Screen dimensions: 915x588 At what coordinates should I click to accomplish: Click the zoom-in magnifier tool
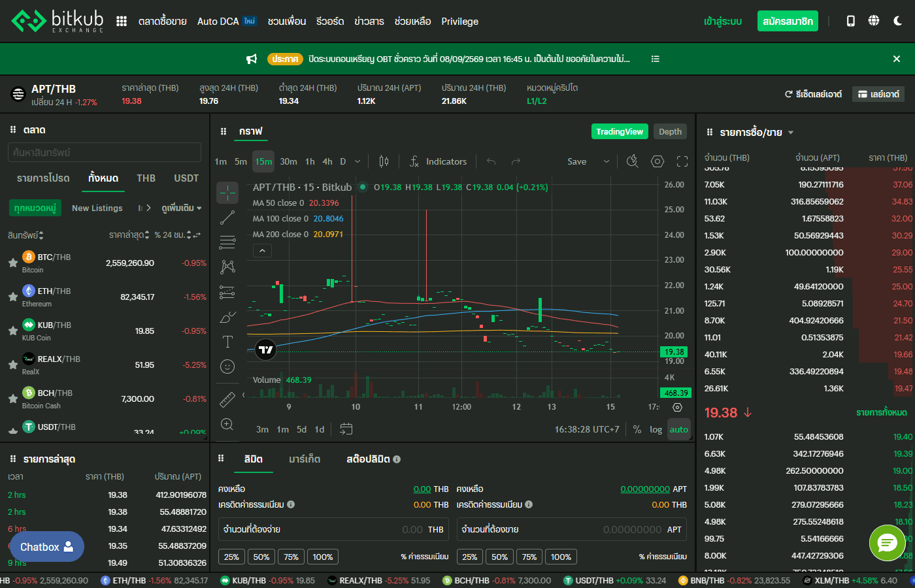pos(227,424)
